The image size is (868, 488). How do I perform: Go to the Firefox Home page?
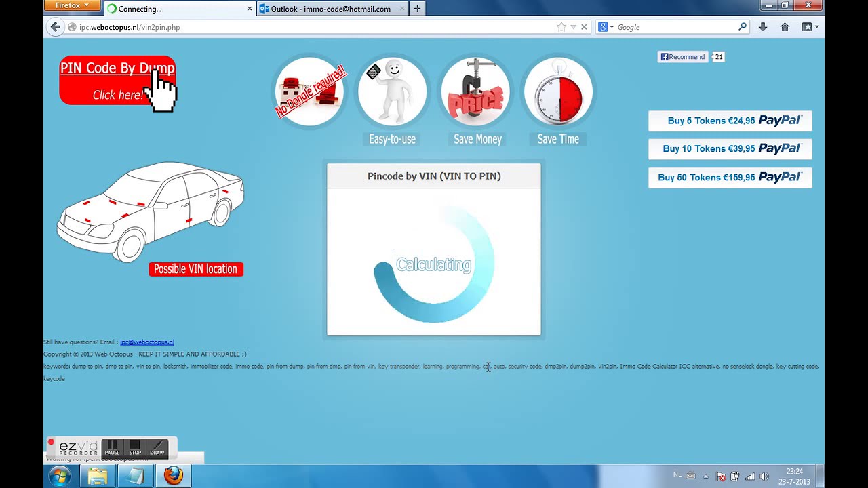pos(785,27)
